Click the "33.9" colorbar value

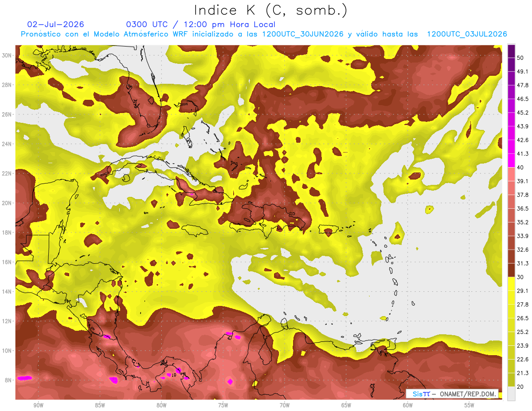522,236
